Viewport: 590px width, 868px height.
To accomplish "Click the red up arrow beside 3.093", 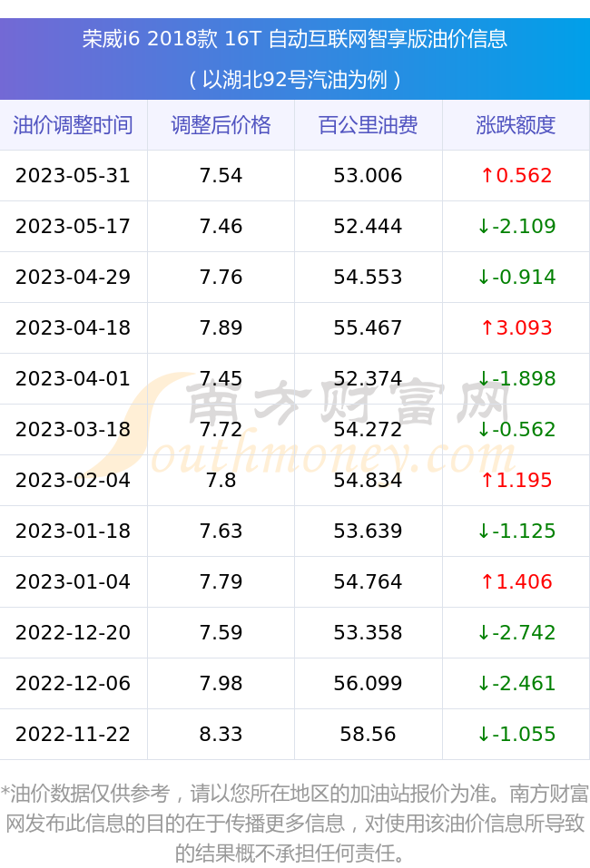I will tap(487, 327).
